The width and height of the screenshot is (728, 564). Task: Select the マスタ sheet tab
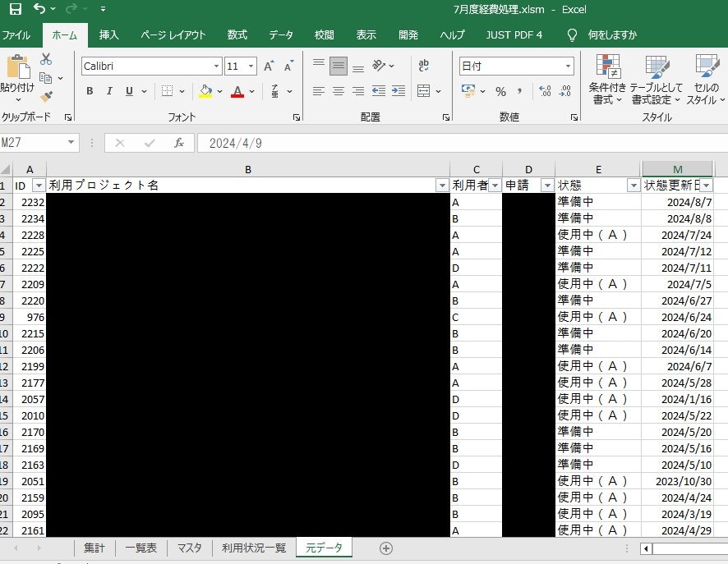tap(190, 548)
